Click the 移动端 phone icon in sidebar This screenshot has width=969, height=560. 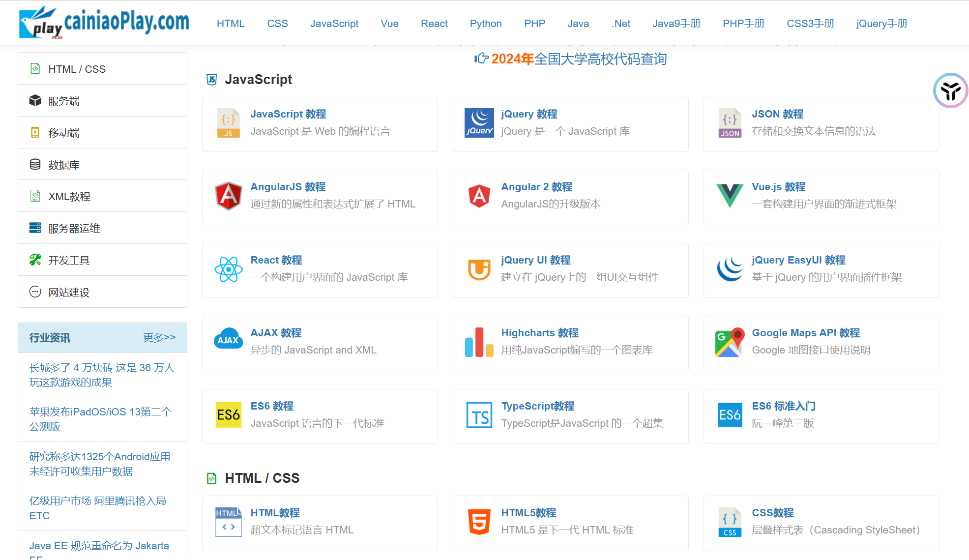35,132
